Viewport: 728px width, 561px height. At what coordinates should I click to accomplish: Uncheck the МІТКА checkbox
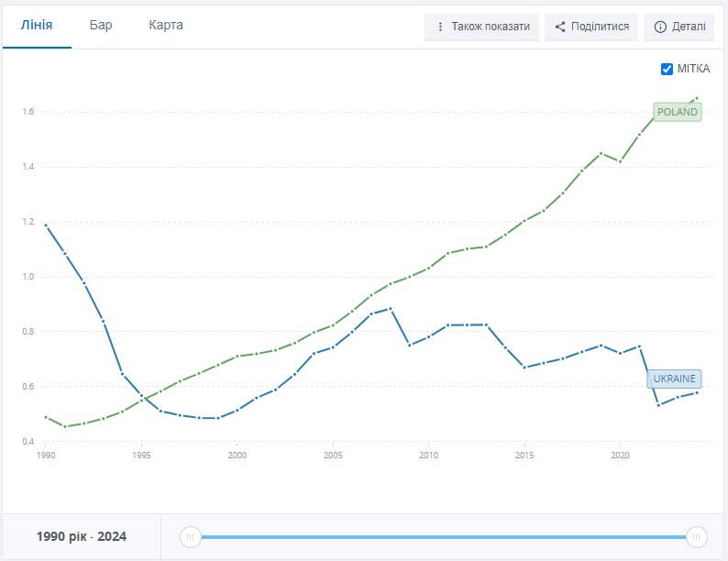(667, 69)
